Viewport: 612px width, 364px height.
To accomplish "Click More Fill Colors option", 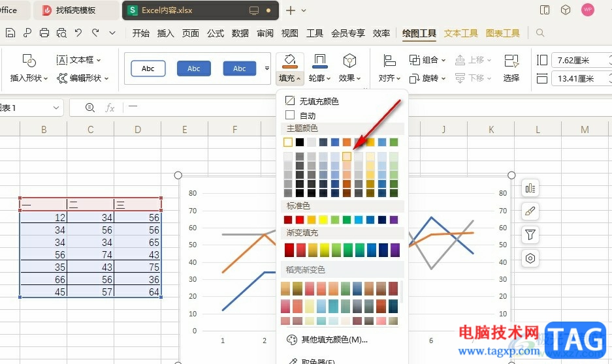I will 327,340.
